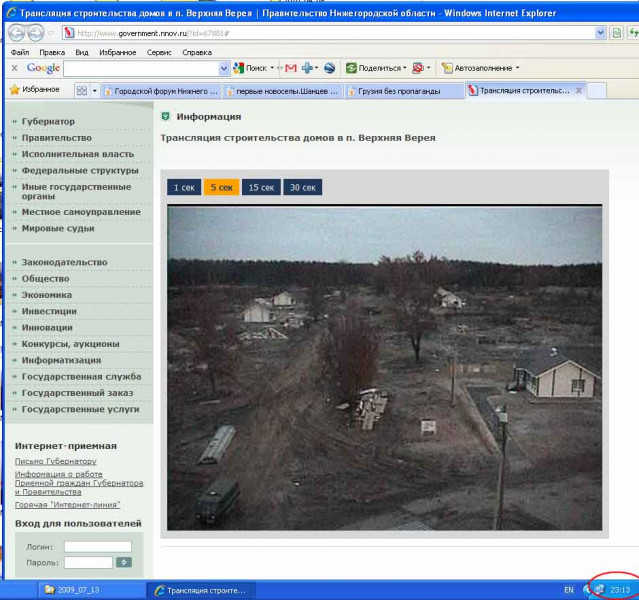Open Горячая "Интернет-линия" link

pyautogui.click(x=67, y=505)
